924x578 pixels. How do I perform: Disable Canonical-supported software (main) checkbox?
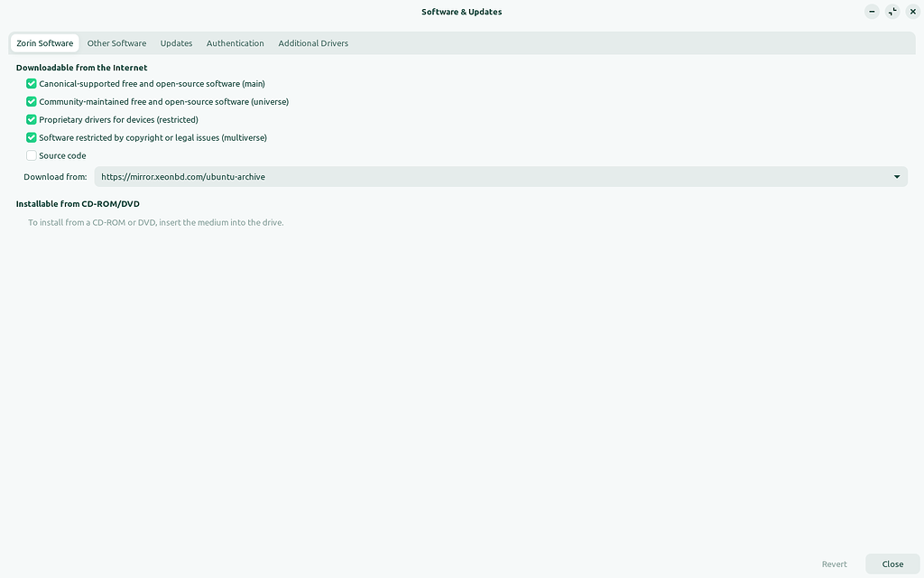[x=32, y=84]
